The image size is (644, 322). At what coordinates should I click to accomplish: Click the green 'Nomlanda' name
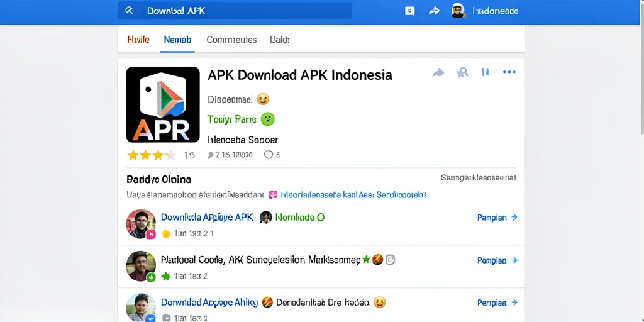[294, 218]
